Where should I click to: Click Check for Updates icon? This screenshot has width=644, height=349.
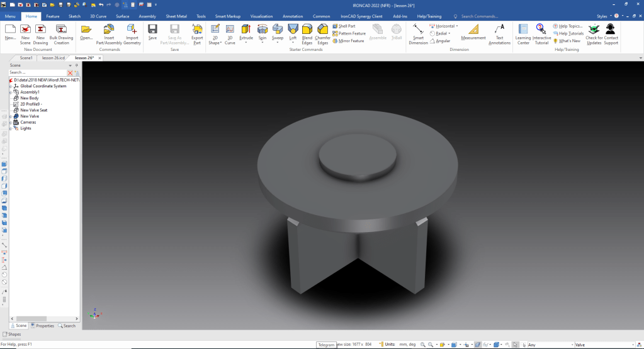pos(593,29)
